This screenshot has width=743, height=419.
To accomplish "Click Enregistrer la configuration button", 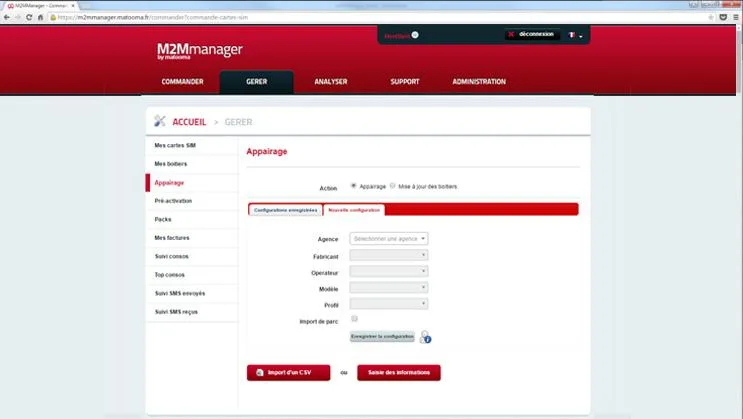I will 382,337.
